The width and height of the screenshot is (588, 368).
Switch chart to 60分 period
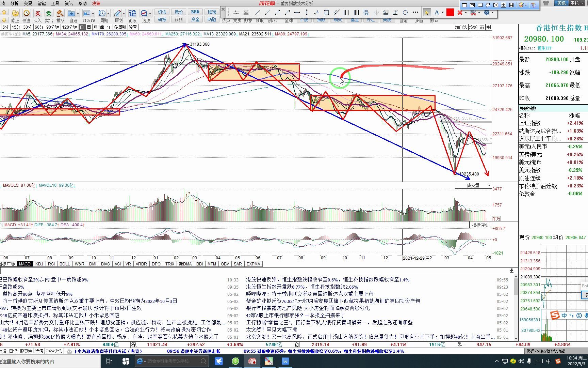[39, 27]
